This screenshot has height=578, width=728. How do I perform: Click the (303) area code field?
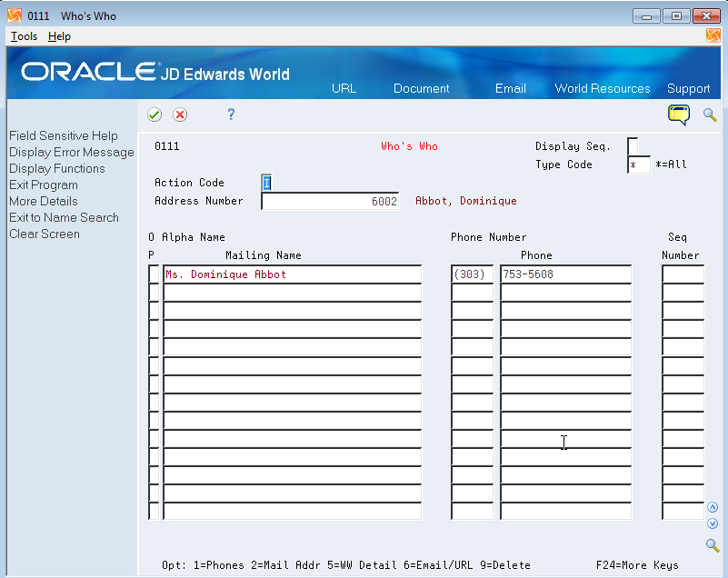point(473,274)
